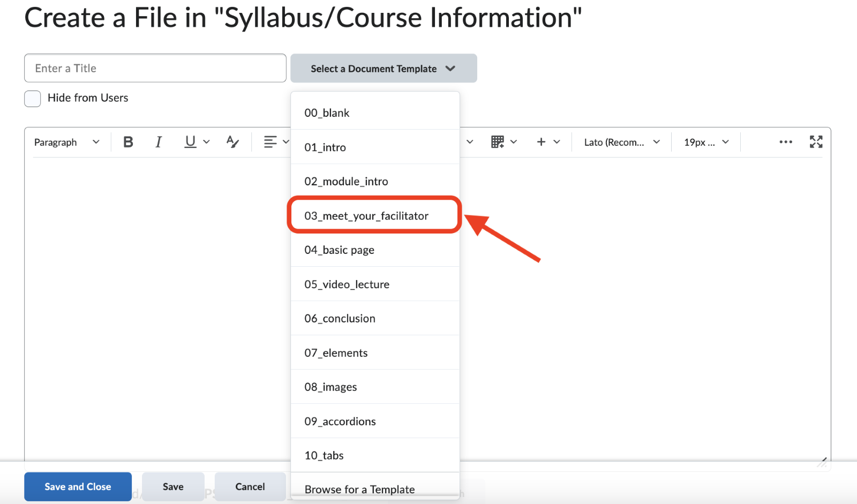Collapse the Select a Document Template dropdown

[x=382, y=68]
